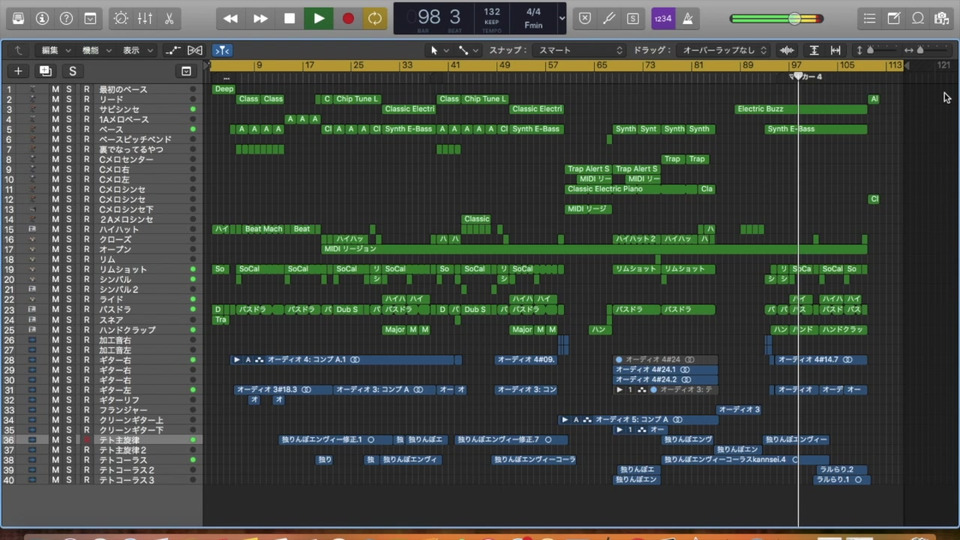Show the Inspector via info icon
The width and height of the screenshot is (960, 540).
click(x=42, y=18)
